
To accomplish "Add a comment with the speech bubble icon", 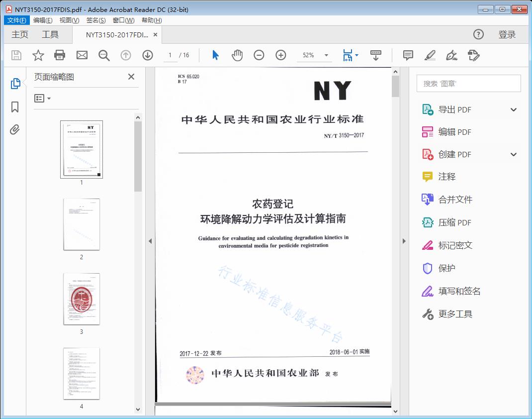I will tap(408, 55).
